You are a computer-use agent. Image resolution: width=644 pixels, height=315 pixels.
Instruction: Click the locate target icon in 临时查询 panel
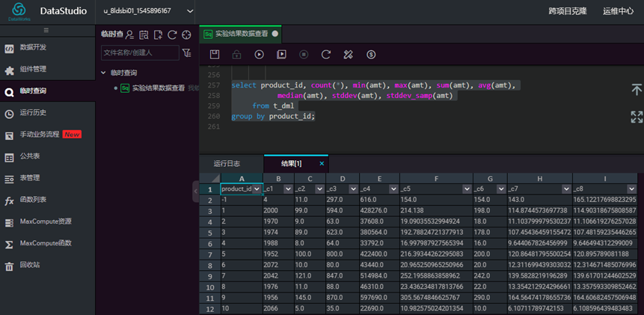tap(186, 35)
